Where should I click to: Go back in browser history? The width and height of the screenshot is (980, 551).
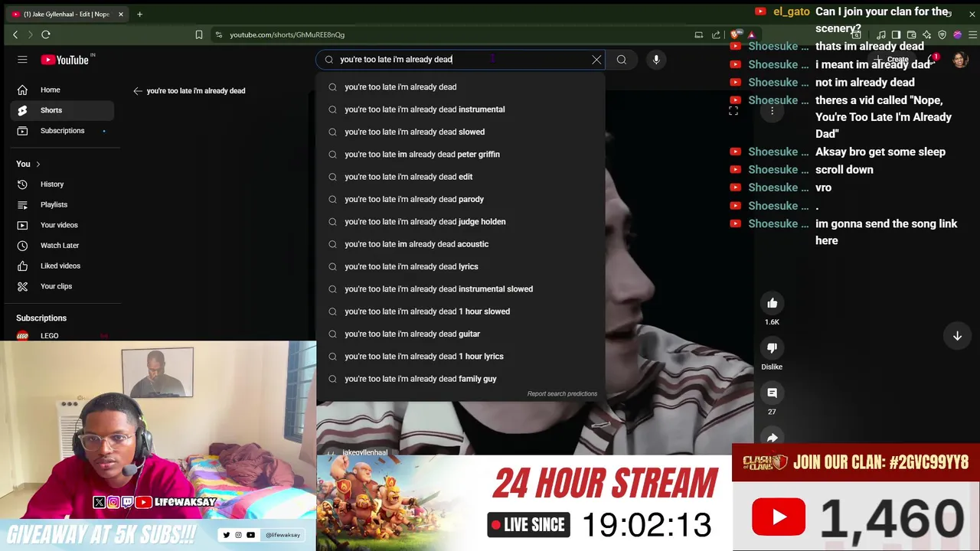[x=15, y=34]
